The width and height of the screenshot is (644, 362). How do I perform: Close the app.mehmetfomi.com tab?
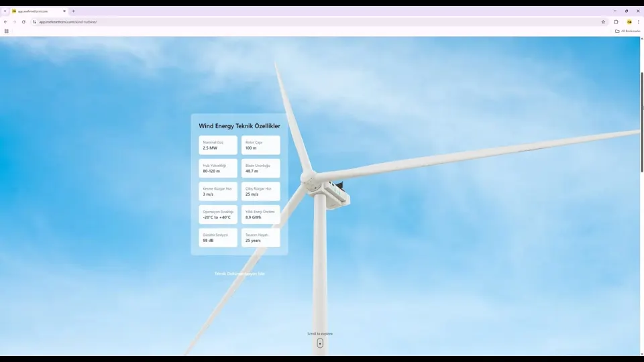click(64, 11)
